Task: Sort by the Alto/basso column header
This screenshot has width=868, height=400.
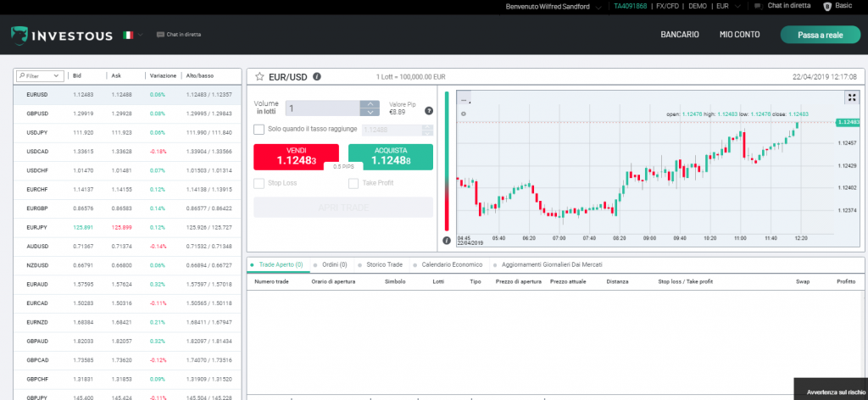Action: coord(200,75)
